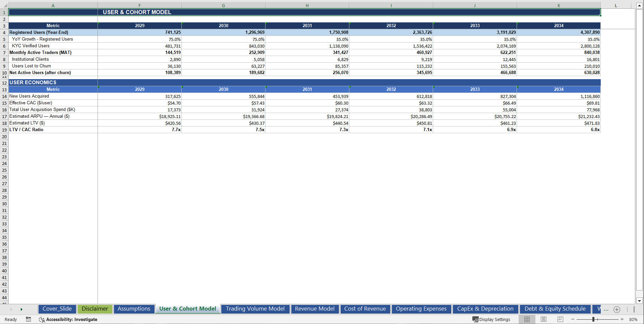Switch to the Revenue Model tab
The image size is (644, 324).
click(x=314, y=309)
